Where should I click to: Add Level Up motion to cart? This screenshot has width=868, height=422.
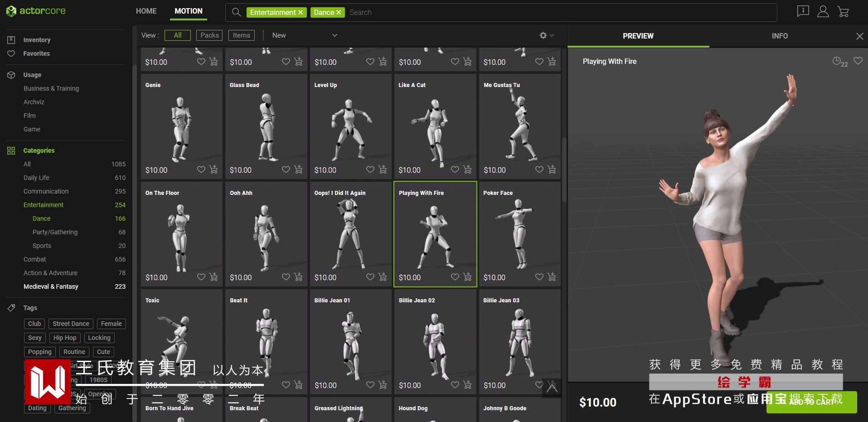point(383,170)
